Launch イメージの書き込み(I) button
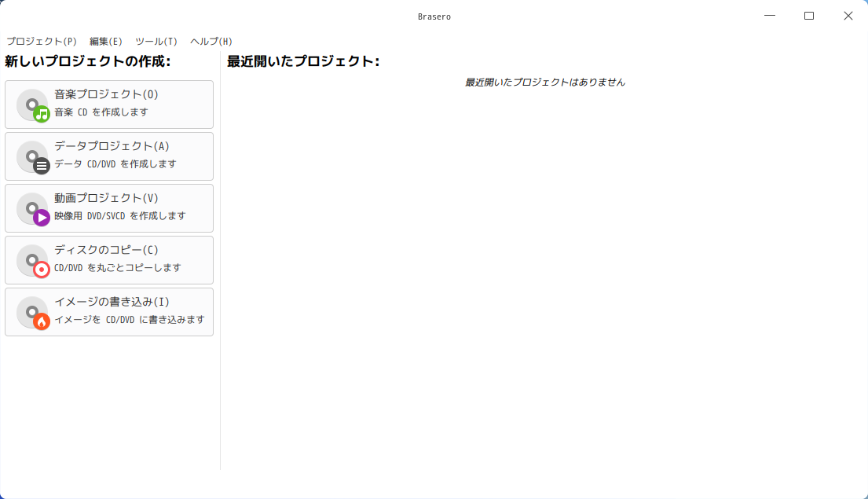Screen dimensions: 868x499 (x=109, y=312)
